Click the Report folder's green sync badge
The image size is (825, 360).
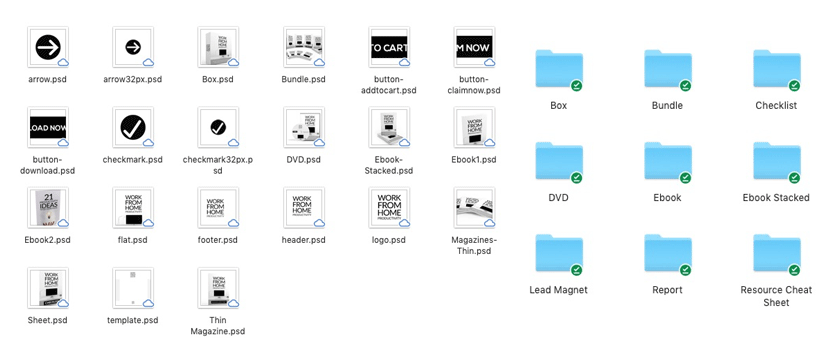point(685,270)
